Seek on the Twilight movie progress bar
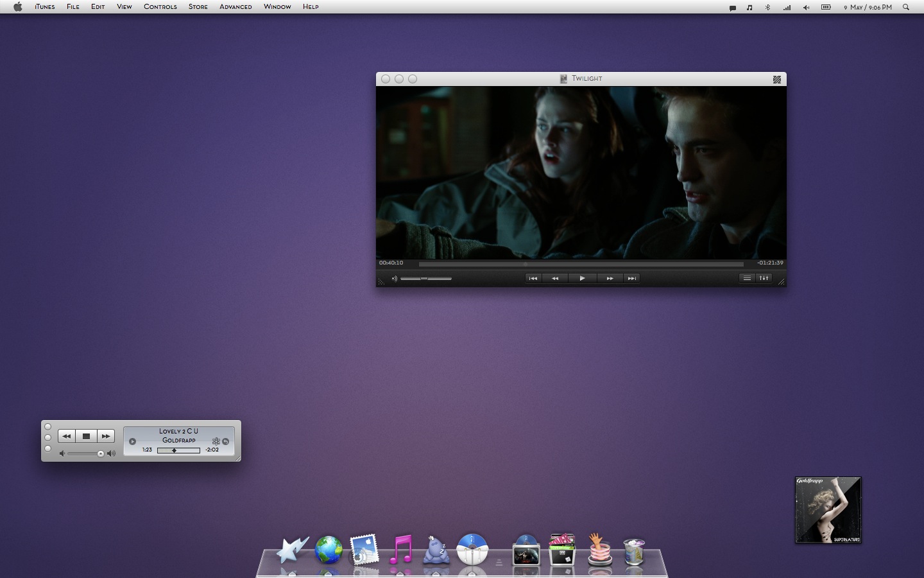Screen dimensions: 924x578 click(x=581, y=263)
